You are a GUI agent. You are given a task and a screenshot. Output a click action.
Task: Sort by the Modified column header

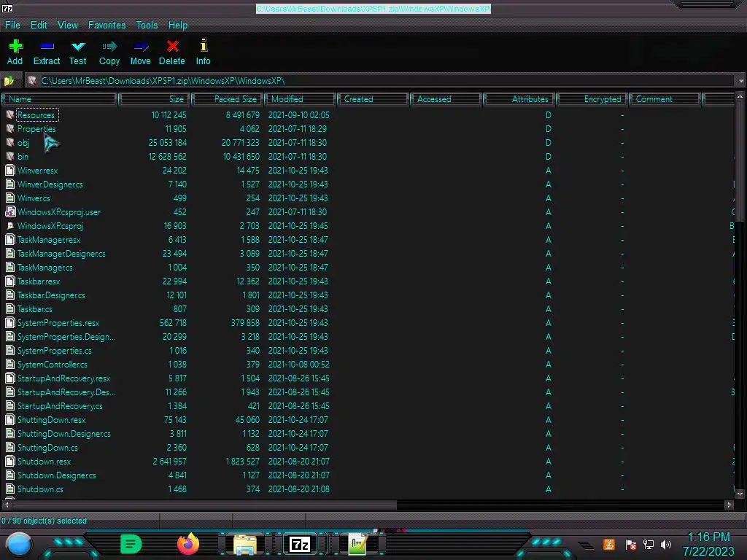click(301, 99)
